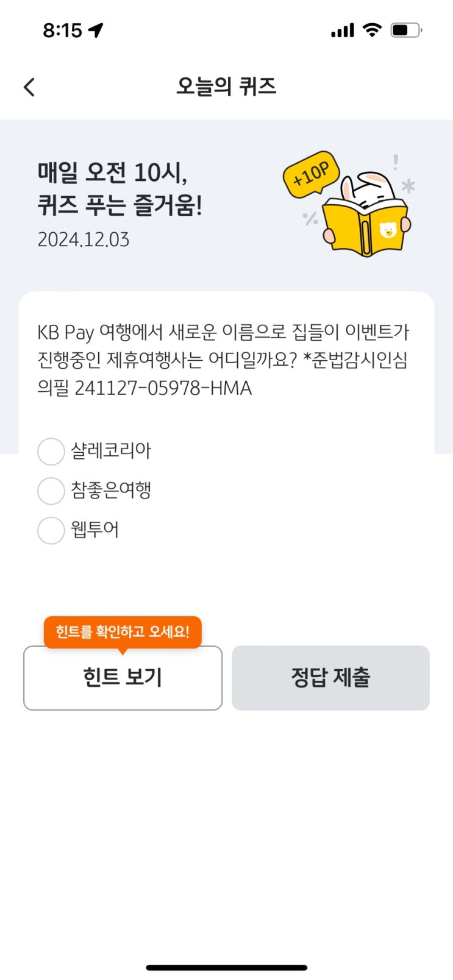Tap the quiz question text

pos(223,360)
